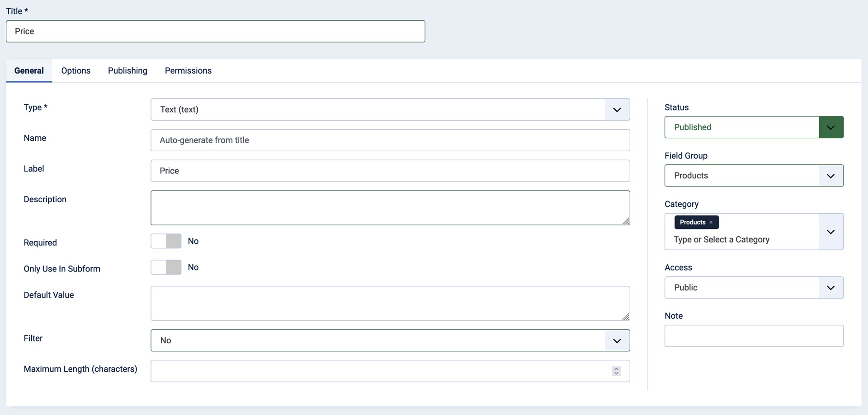This screenshot has height=415, width=868.
Task: Click the Description textarea resize handle
Action: click(626, 221)
